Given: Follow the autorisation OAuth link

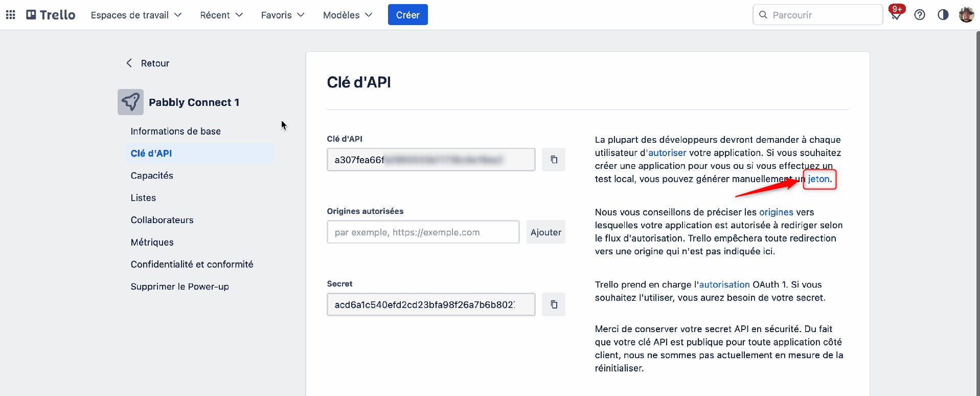Looking at the screenshot, I should click(724, 284).
